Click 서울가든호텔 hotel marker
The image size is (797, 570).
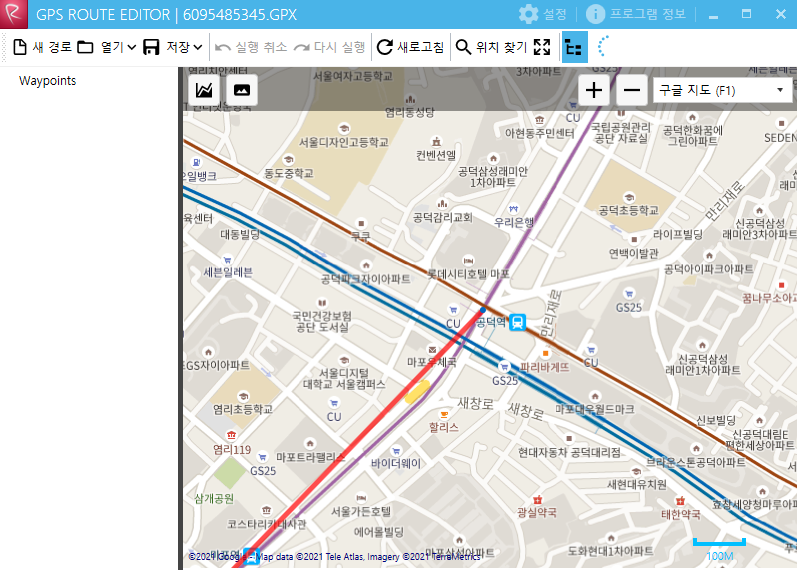click(x=361, y=498)
